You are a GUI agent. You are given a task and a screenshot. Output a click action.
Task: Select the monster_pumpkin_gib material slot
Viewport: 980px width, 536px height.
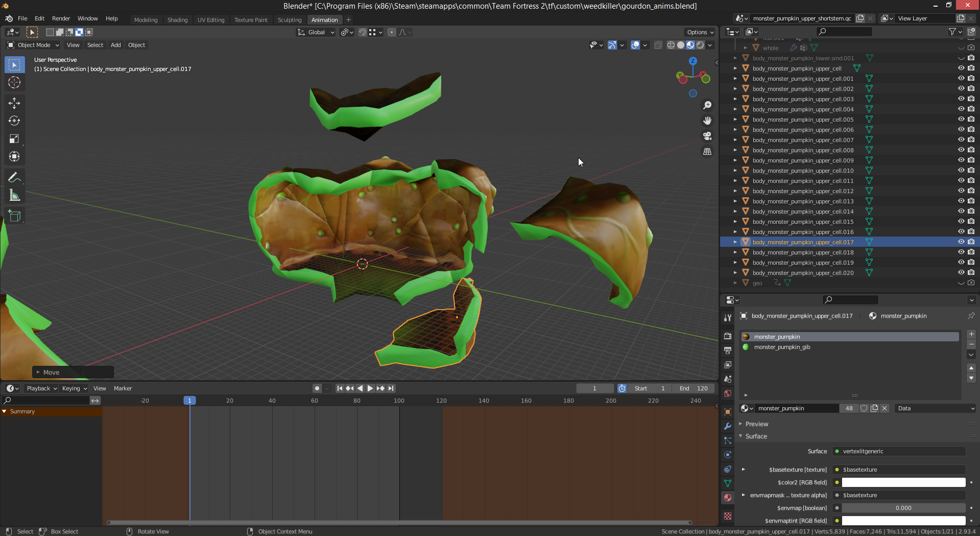pyautogui.click(x=782, y=347)
